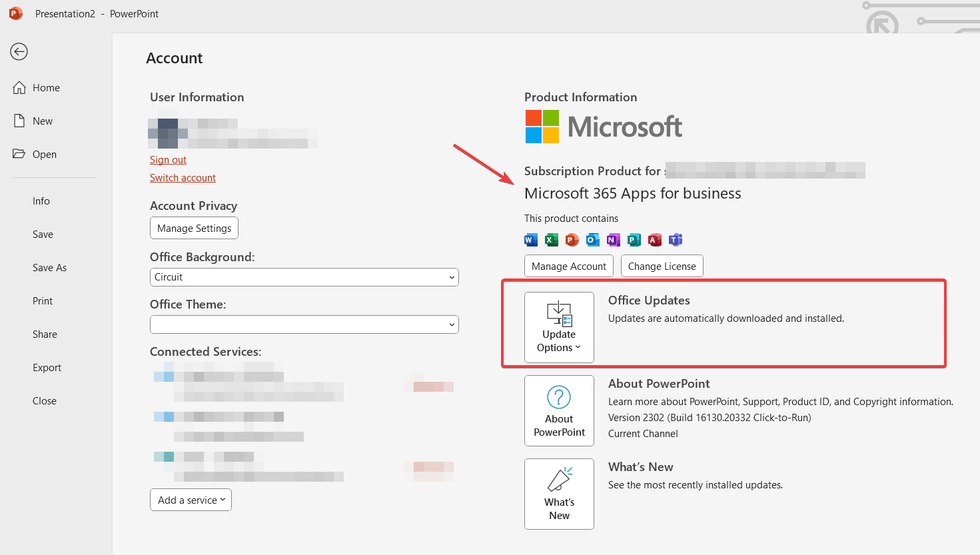
Task: Click the Publisher app icon
Action: (634, 240)
